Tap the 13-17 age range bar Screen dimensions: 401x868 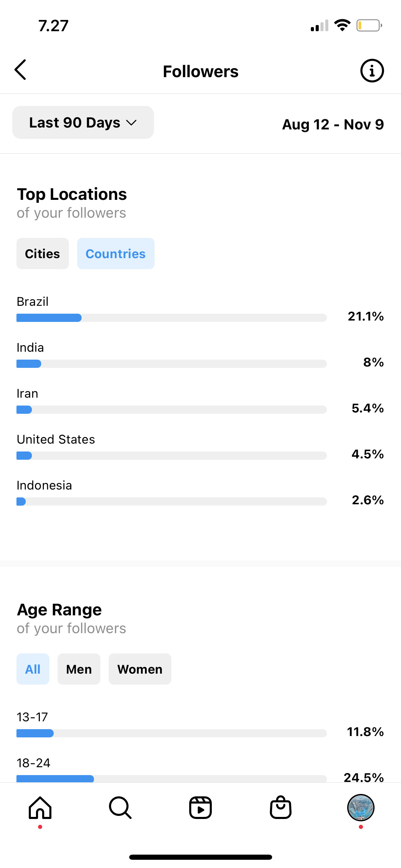tap(171, 733)
